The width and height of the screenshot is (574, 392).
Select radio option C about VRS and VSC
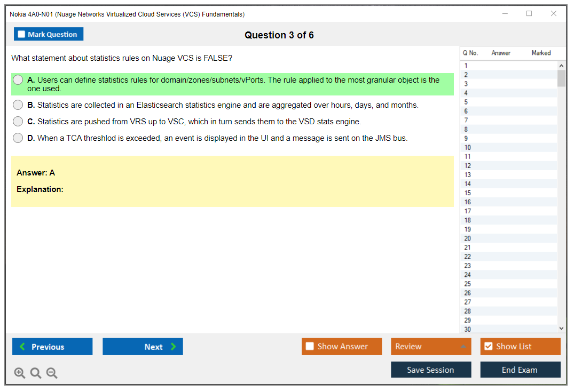(18, 122)
